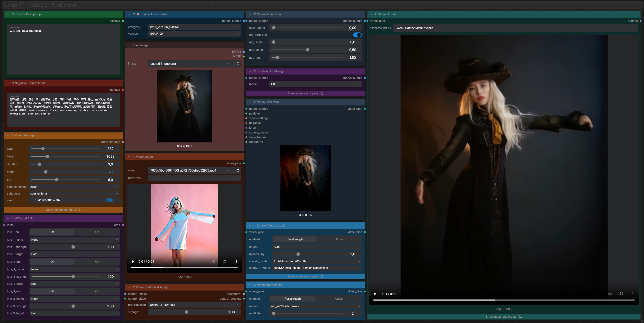Screen dimensions: 644x323
Task: Open the version GGUF_Q4 dropdown
Action: click(x=194, y=34)
